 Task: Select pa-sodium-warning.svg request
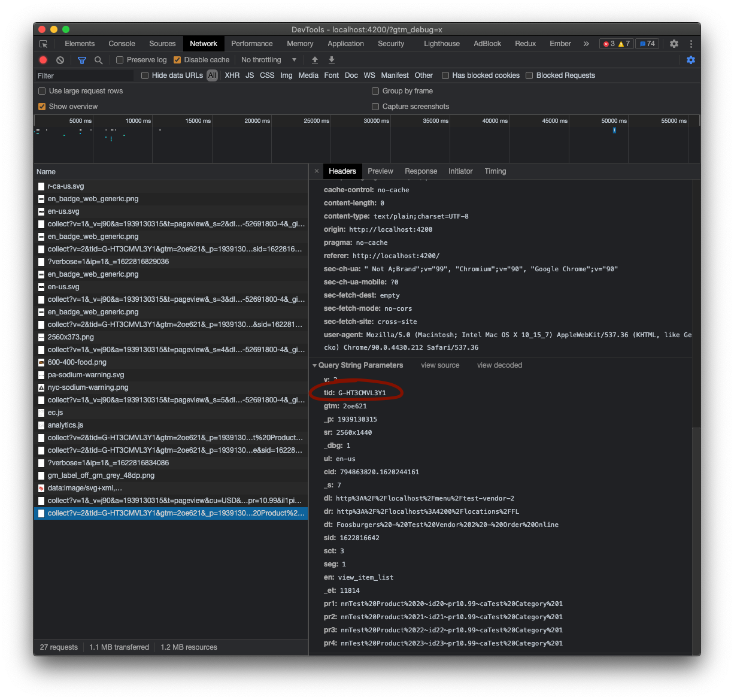[171, 375]
